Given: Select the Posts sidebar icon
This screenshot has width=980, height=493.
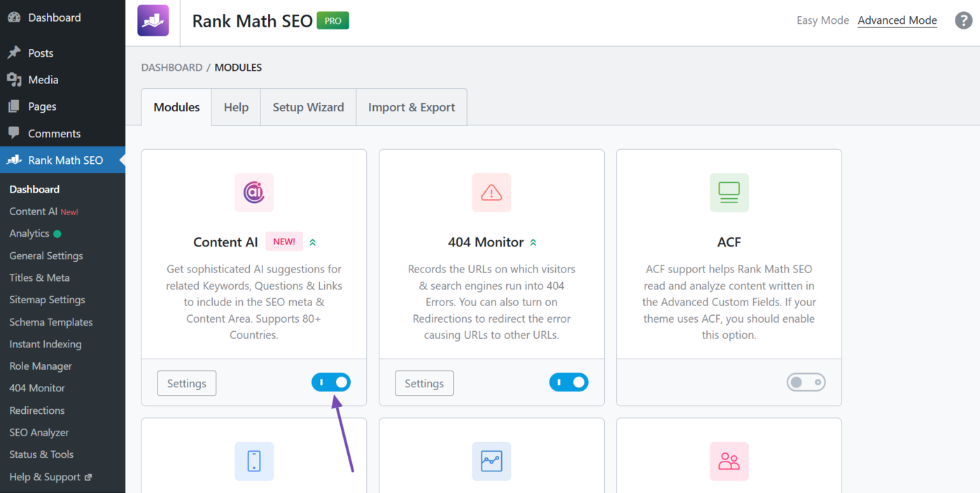Looking at the screenshot, I should pos(15,52).
